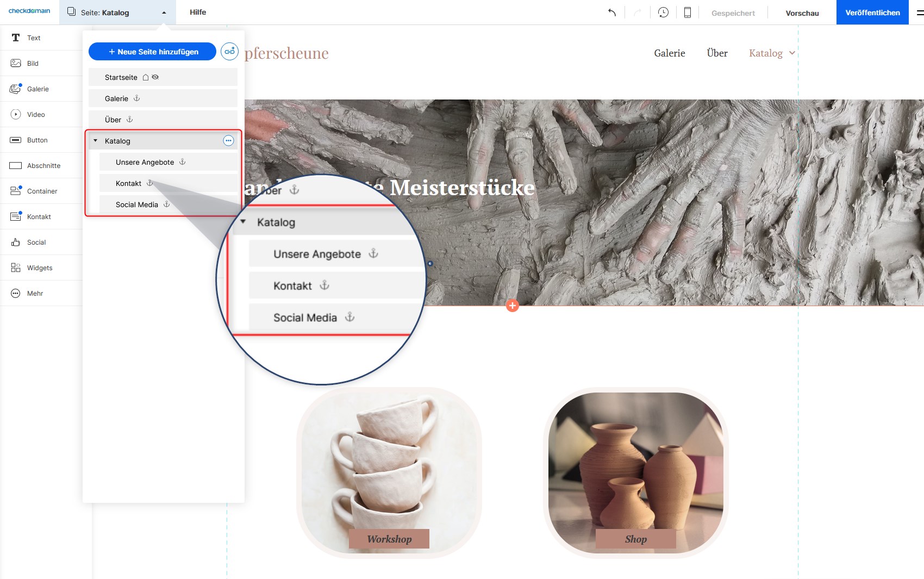Click Neue Seite hinzufügen button
The height and width of the screenshot is (579, 924).
[152, 52]
